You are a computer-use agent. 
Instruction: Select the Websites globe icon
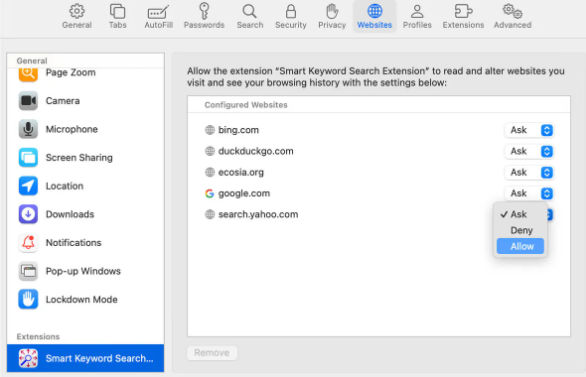pyautogui.click(x=374, y=11)
